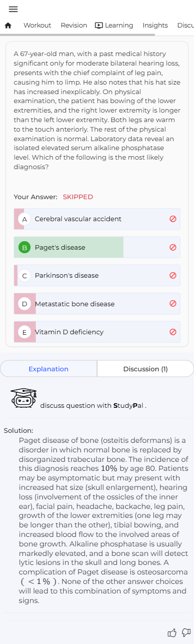Click the thumbs up icon

(x=172, y=633)
